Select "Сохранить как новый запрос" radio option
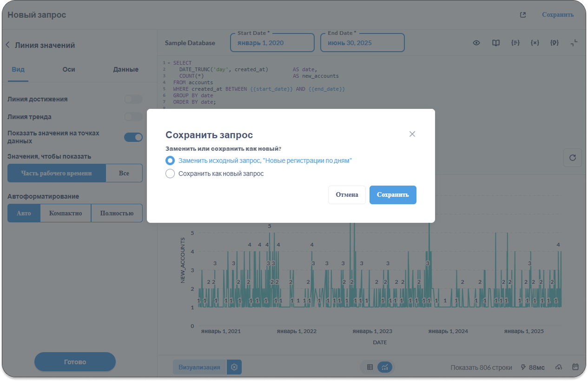The width and height of the screenshot is (588, 381). (170, 174)
